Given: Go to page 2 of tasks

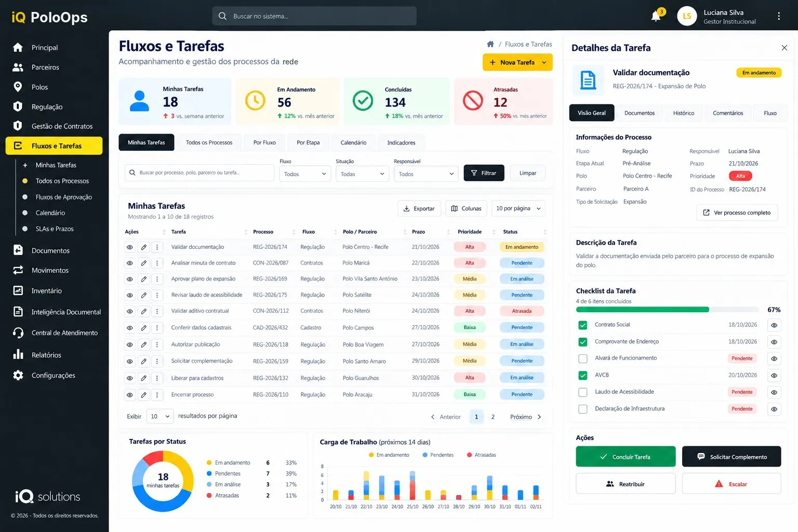Looking at the screenshot, I should pos(493,417).
